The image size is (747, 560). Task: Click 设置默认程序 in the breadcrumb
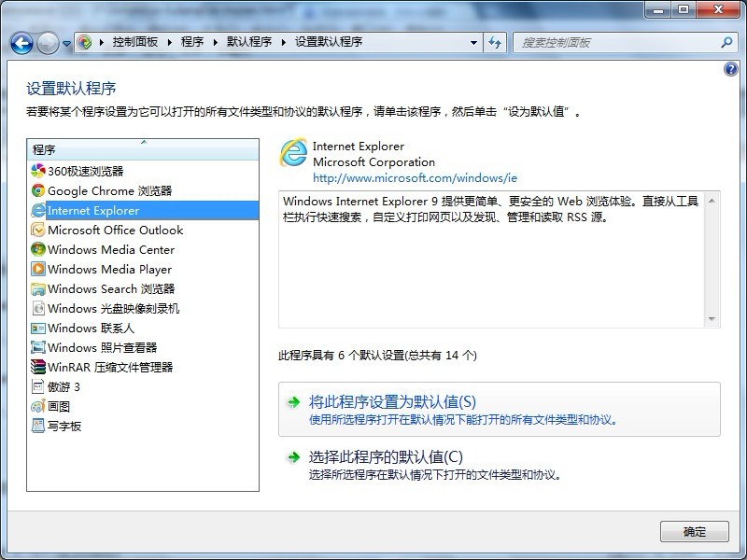[x=329, y=42]
